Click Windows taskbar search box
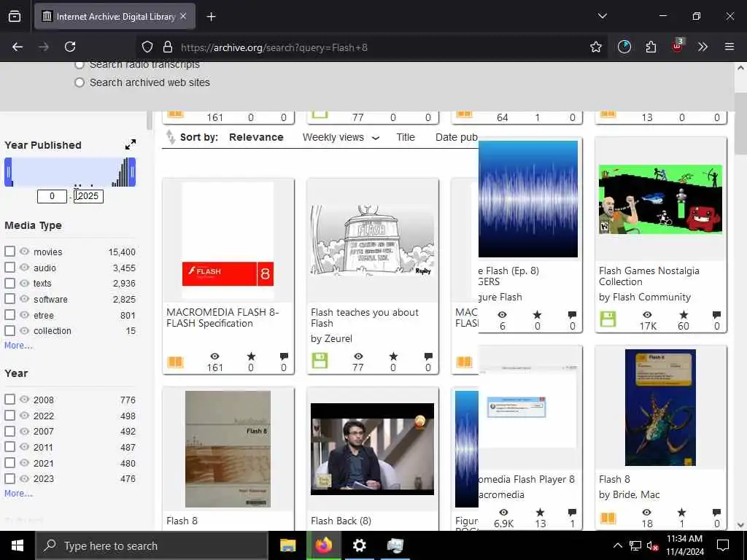The image size is (747, 560). (152, 545)
